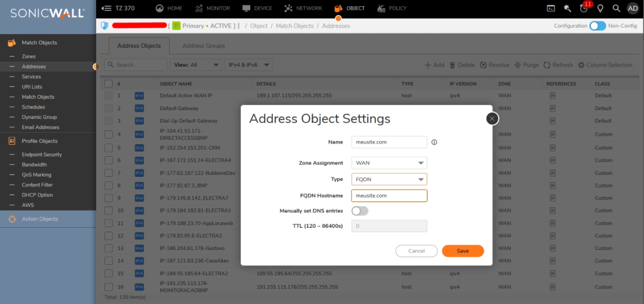Open the OBJECT section
This screenshot has width=644, height=304.
[349, 8]
